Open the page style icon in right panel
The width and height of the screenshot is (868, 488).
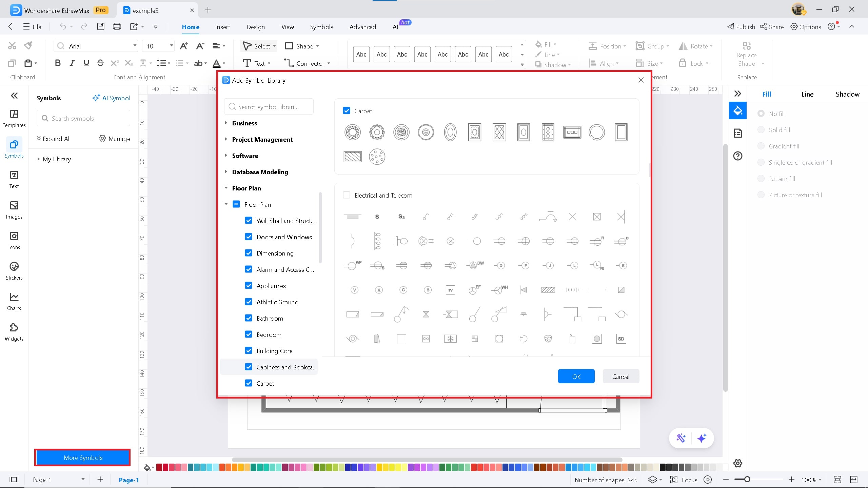point(738,133)
